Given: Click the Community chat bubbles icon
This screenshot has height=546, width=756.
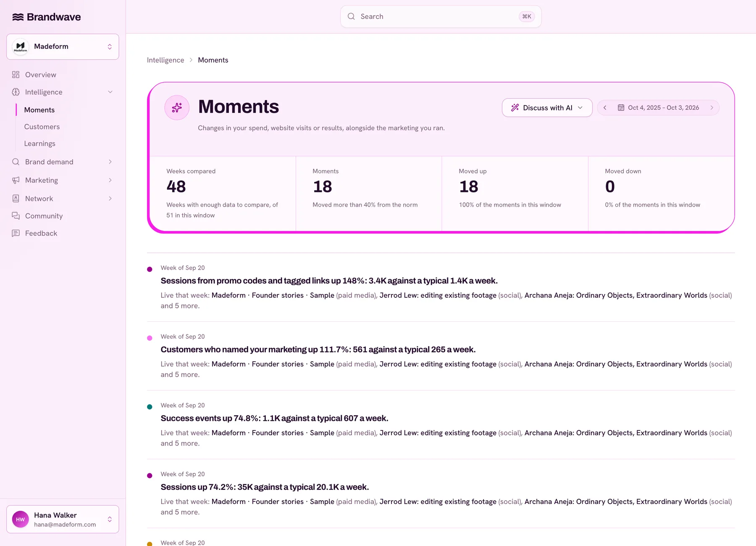Looking at the screenshot, I should click(x=16, y=216).
